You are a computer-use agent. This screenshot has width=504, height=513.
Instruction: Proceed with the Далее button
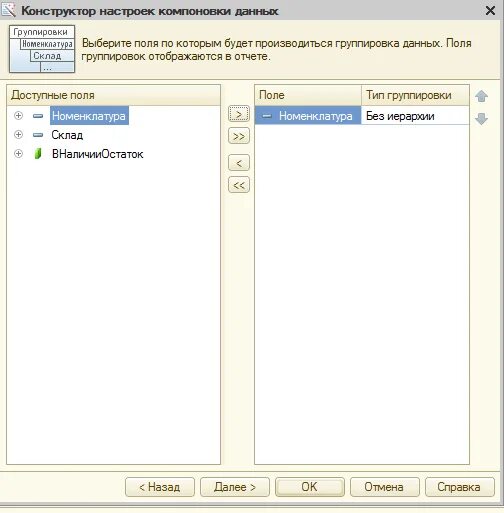pyautogui.click(x=235, y=487)
